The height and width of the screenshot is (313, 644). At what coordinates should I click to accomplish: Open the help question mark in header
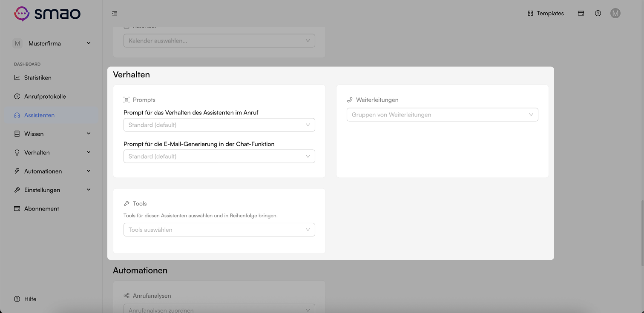coord(598,13)
